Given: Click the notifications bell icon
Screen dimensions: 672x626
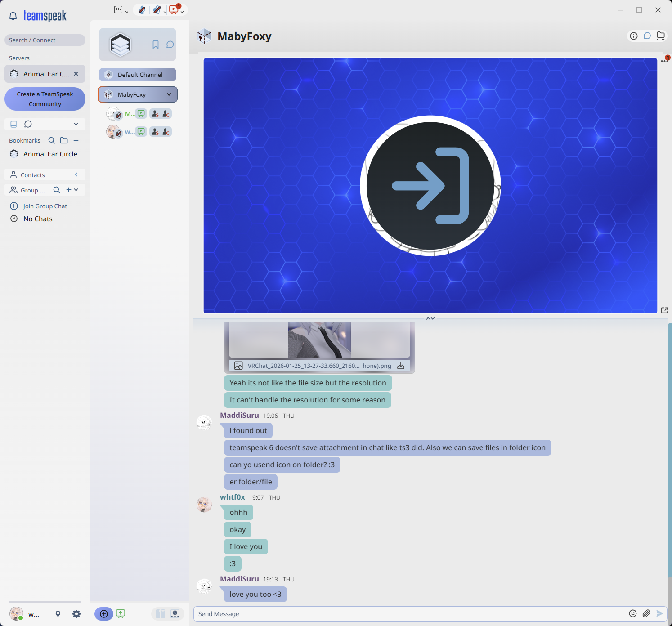Looking at the screenshot, I should 13,16.
